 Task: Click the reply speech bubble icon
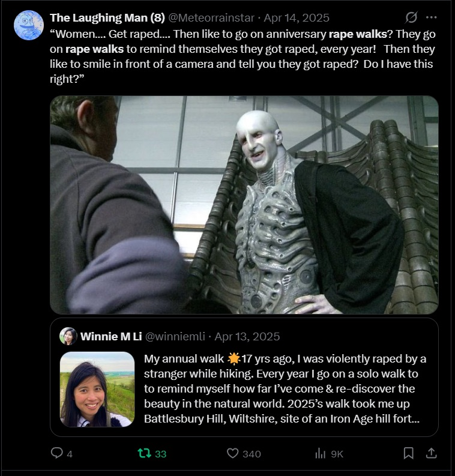[56, 453]
